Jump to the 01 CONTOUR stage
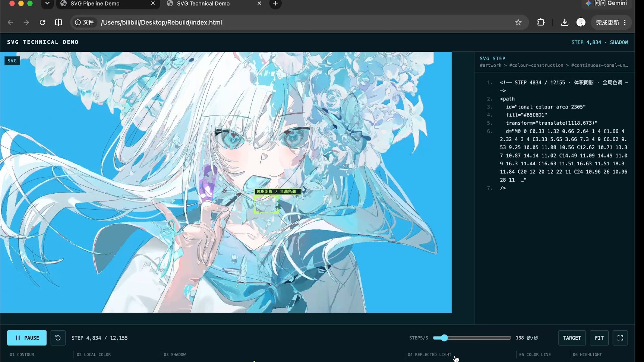 [22, 355]
